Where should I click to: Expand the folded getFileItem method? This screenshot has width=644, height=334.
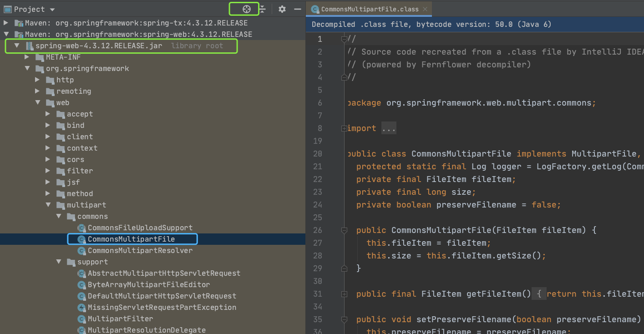(344, 294)
